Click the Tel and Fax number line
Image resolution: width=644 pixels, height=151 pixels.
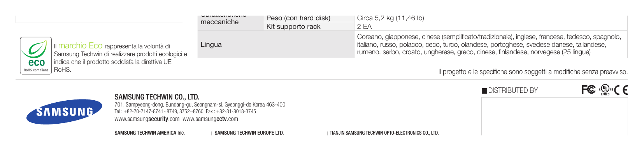(x=185, y=111)
